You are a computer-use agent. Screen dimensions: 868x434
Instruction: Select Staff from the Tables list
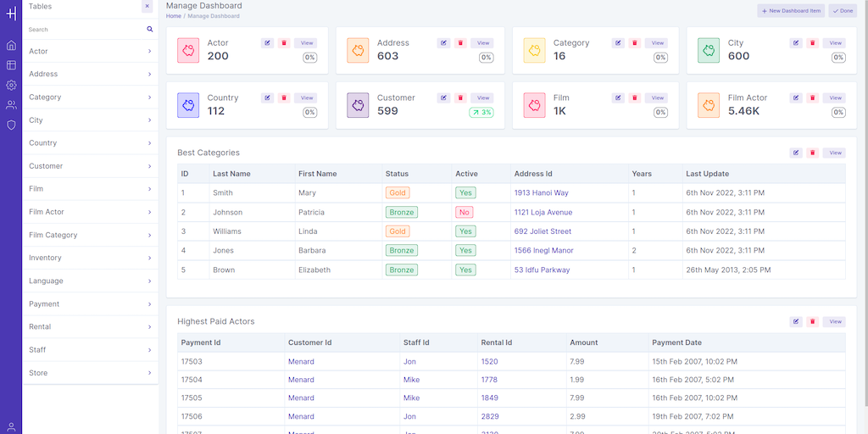37,349
